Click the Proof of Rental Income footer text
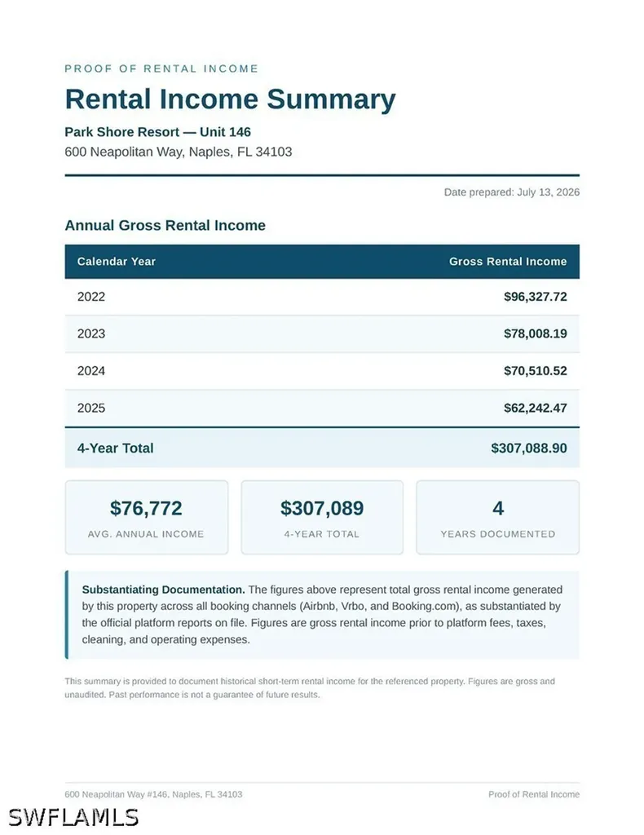This screenshot has width=644, height=835. point(534,794)
